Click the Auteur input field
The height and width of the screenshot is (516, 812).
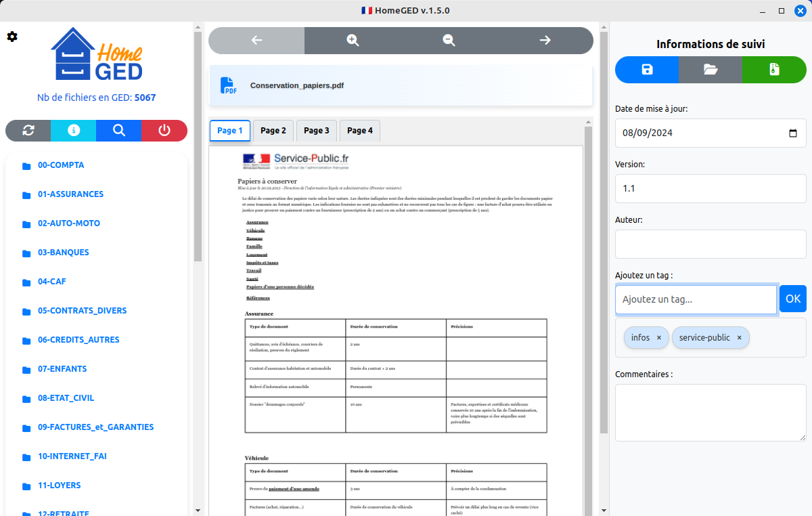point(710,244)
